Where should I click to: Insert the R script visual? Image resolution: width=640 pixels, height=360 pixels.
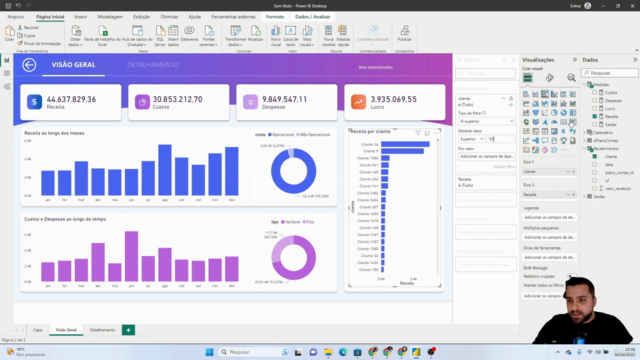click(564, 131)
